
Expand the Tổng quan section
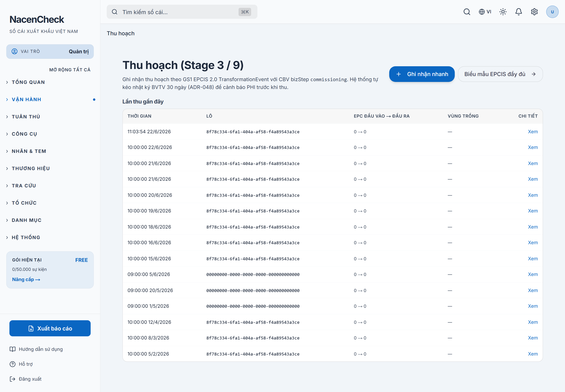click(50, 82)
